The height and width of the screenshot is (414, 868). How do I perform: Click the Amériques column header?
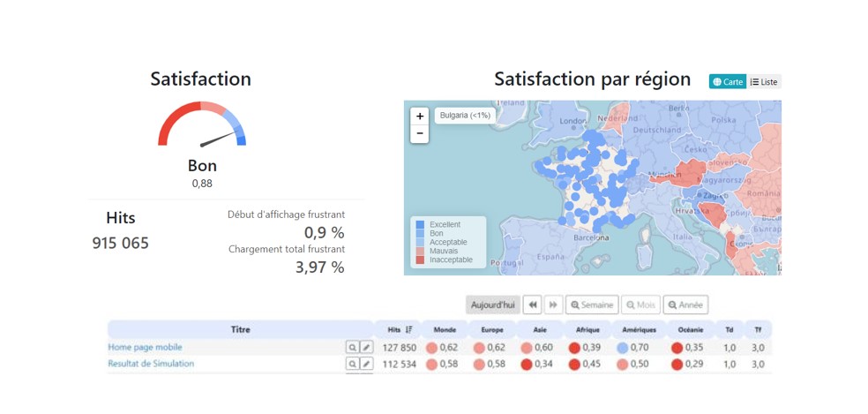(639, 329)
